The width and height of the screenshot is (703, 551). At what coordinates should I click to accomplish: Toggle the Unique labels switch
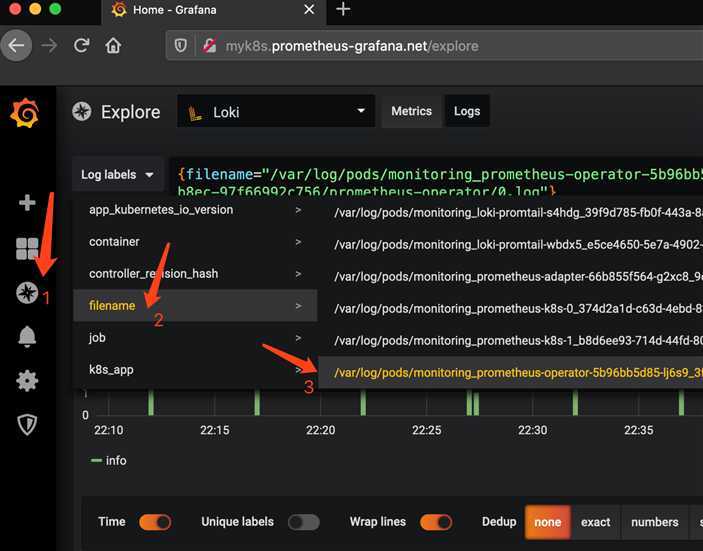[304, 522]
